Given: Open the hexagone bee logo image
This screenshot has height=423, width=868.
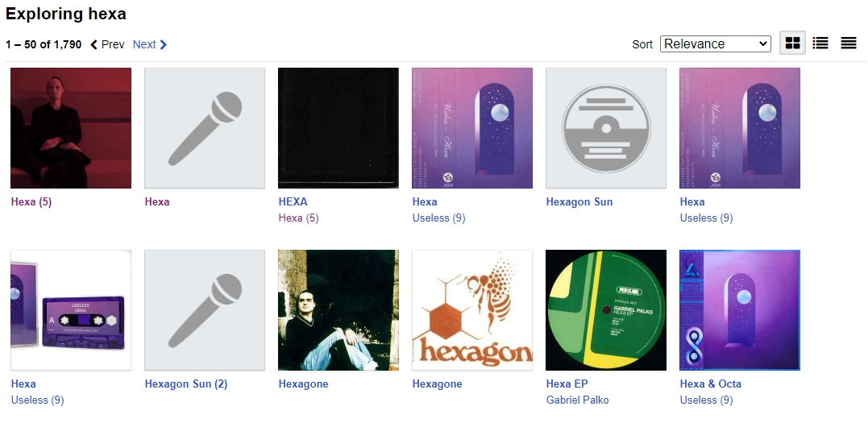Looking at the screenshot, I should [x=472, y=310].
